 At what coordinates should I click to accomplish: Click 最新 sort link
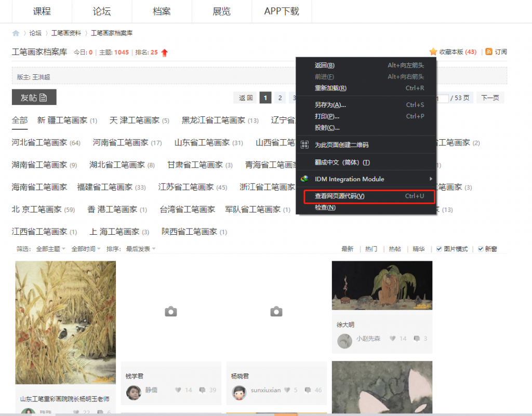coord(347,249)
